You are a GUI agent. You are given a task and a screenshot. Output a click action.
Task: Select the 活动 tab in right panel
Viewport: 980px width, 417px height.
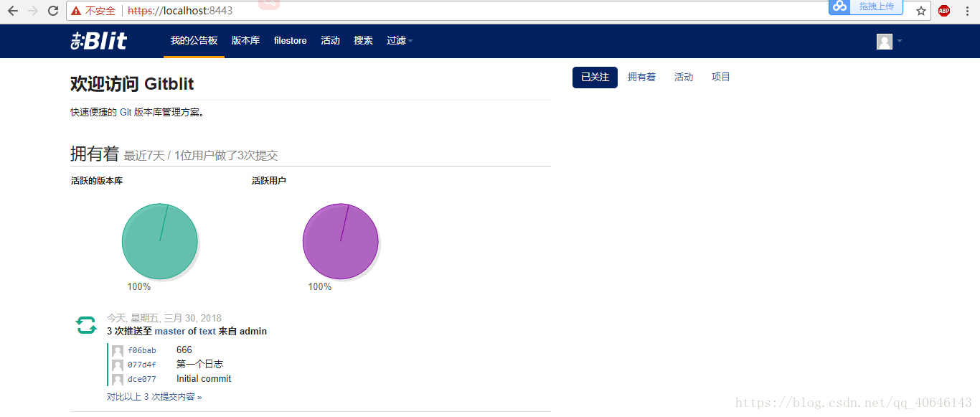coord(684,78)
